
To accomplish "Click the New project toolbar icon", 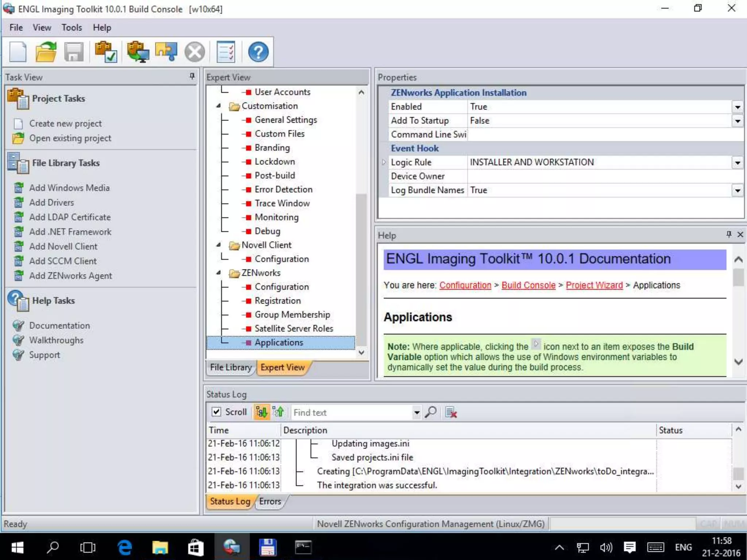I will tap(18, 52).
